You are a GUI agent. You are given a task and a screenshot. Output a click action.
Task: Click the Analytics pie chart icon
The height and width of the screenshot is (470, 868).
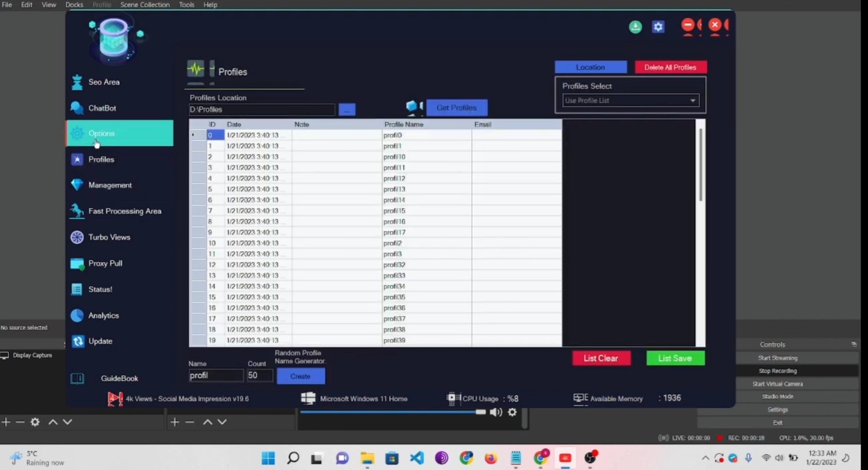(x=77, y=315)
